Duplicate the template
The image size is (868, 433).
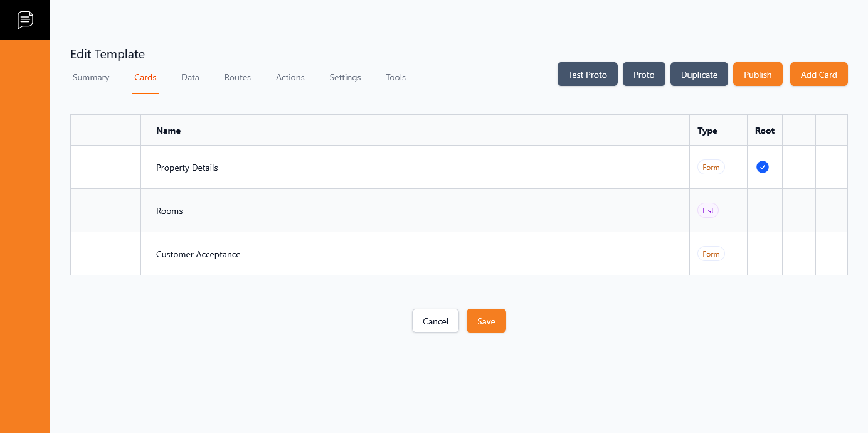[x=699, y=74]
